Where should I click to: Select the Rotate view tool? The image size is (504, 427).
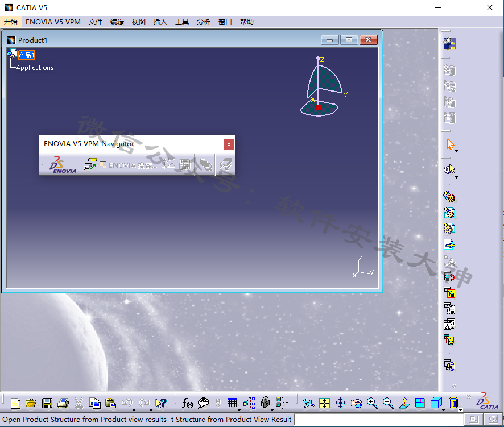tap(357, 403)
